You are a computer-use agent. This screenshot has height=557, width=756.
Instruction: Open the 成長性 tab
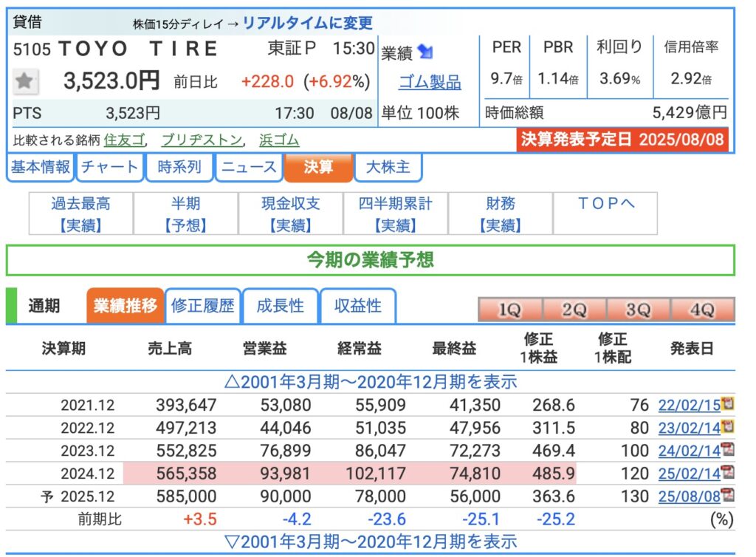click(281, 306)
